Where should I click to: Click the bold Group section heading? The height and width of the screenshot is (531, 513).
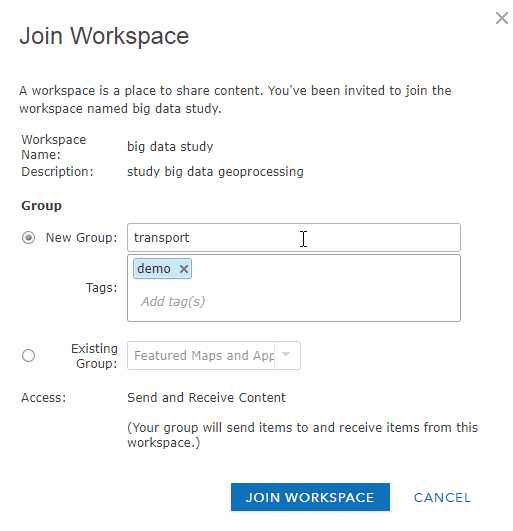(41, 206)
